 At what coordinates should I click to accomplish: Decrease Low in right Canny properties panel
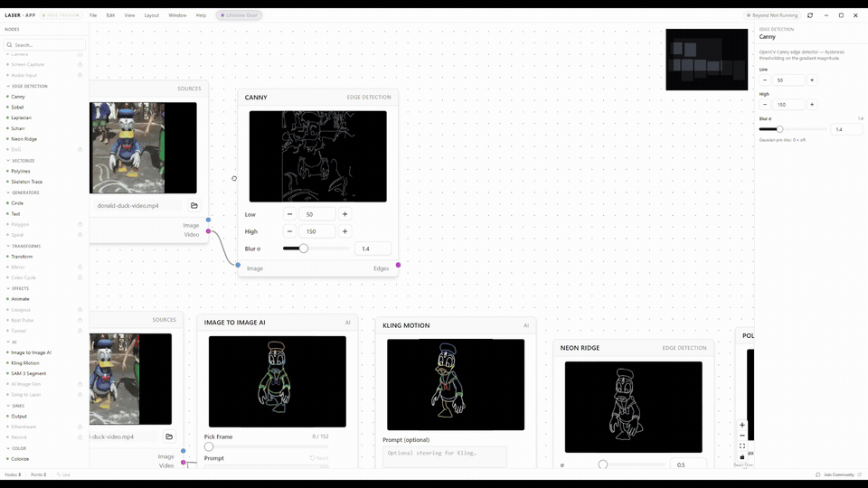click(765, 80)
